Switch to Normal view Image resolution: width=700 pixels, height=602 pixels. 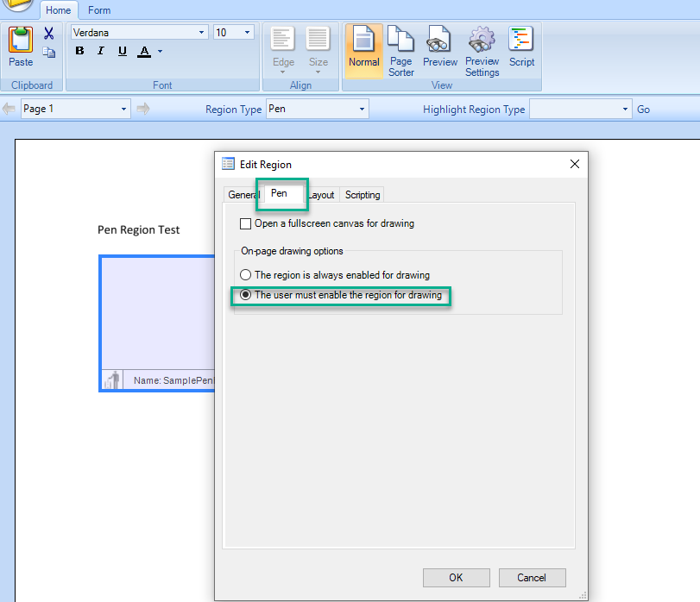364,51
